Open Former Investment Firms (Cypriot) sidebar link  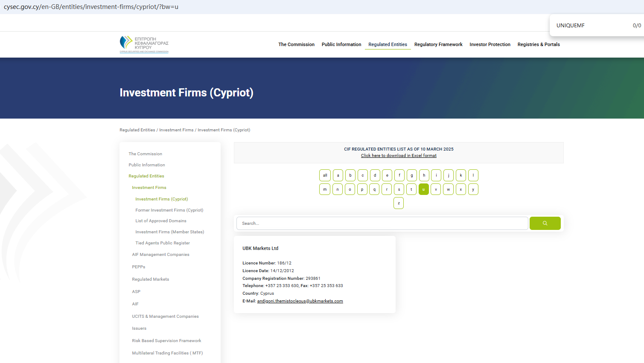click(x=169, y=210)
